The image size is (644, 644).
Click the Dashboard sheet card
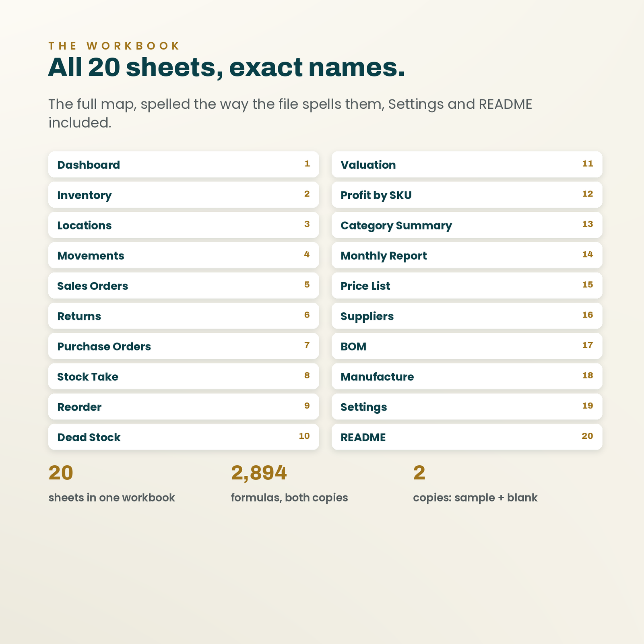184,164
